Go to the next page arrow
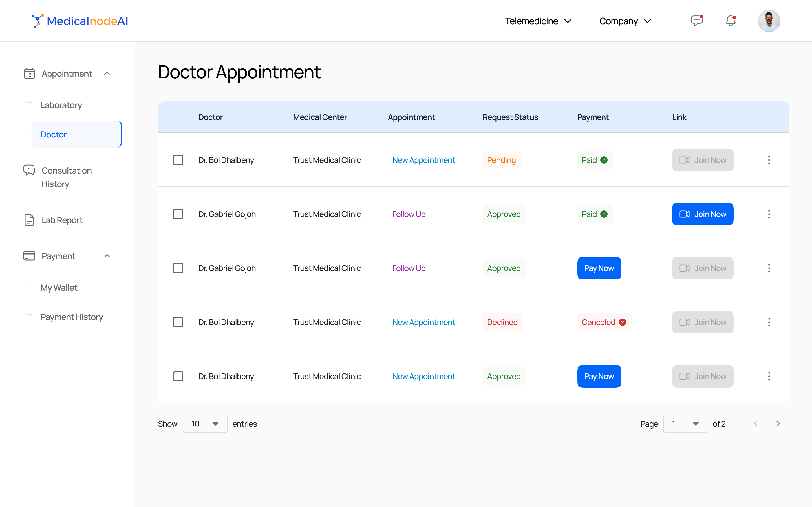This screenshot has width=812, height=507. (778, 424)
